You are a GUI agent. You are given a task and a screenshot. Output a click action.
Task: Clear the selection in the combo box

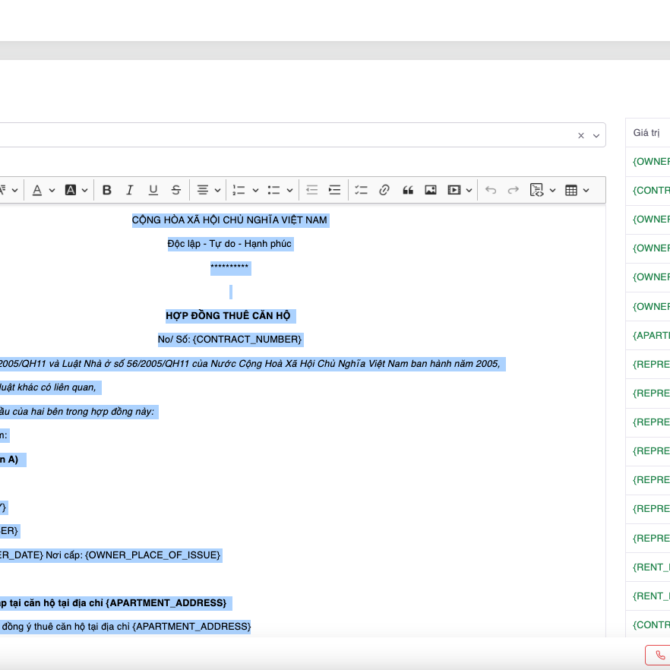(x=581, y=136)
